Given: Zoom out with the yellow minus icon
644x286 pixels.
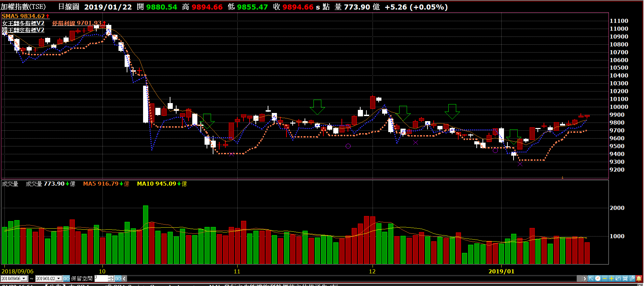Looking at the screenshot, I should point(605,278).
